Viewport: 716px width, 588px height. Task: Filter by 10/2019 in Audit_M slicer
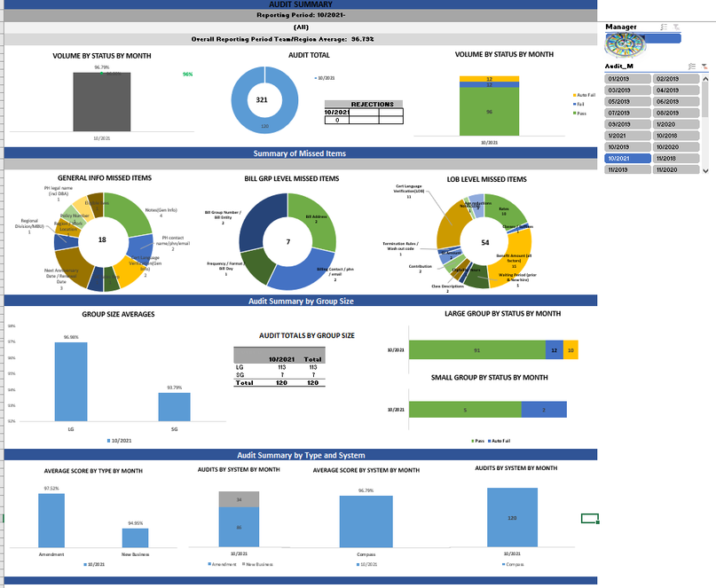tap(627, 147)
